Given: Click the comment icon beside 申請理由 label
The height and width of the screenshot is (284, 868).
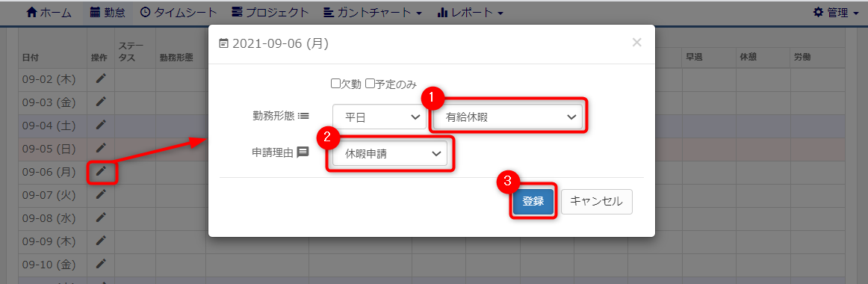Looking at the screenshot, I should pyautogui.click(x=303, y=152).
